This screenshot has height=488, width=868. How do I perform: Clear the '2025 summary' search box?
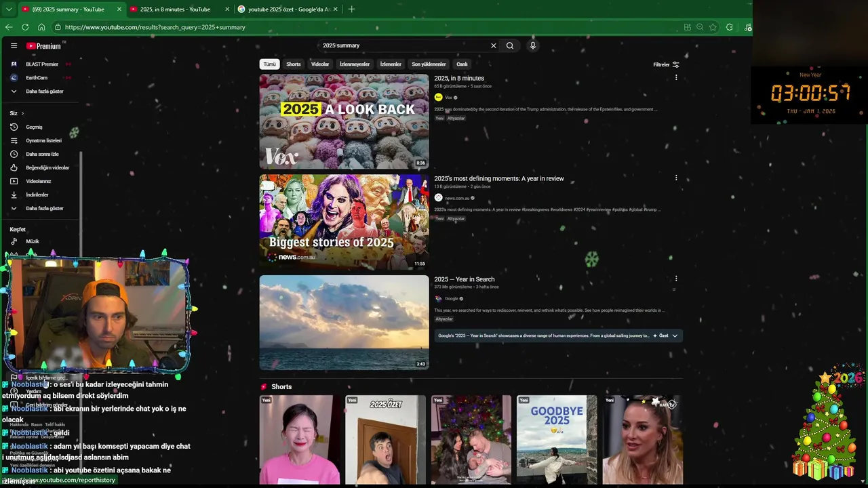tap(493, 45)
